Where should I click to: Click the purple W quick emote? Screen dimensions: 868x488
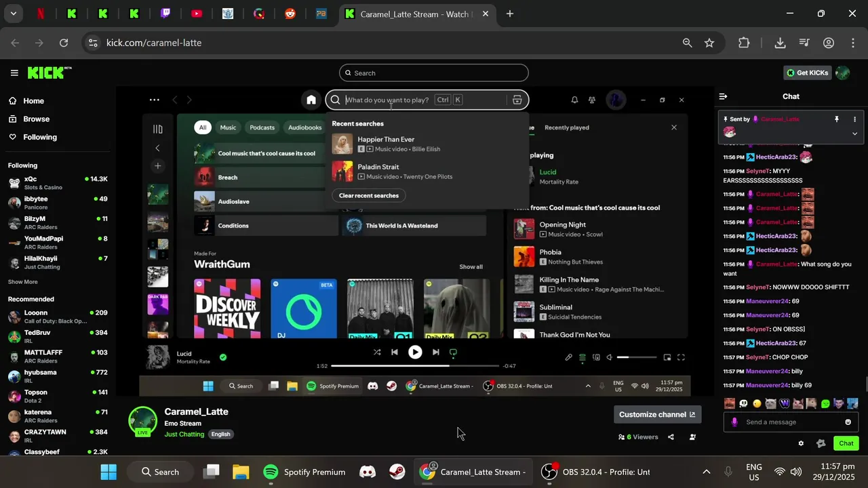(785, 403)
